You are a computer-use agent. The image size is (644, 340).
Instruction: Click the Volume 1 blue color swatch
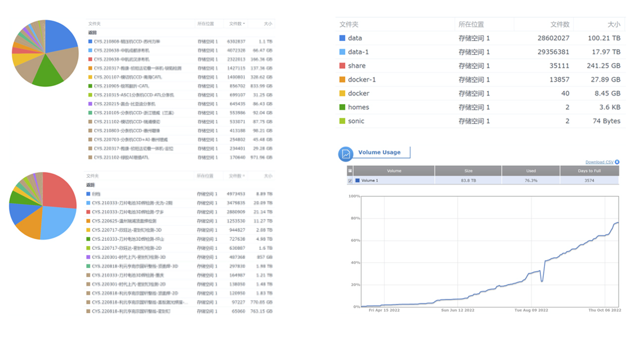(x=358, y=181)
